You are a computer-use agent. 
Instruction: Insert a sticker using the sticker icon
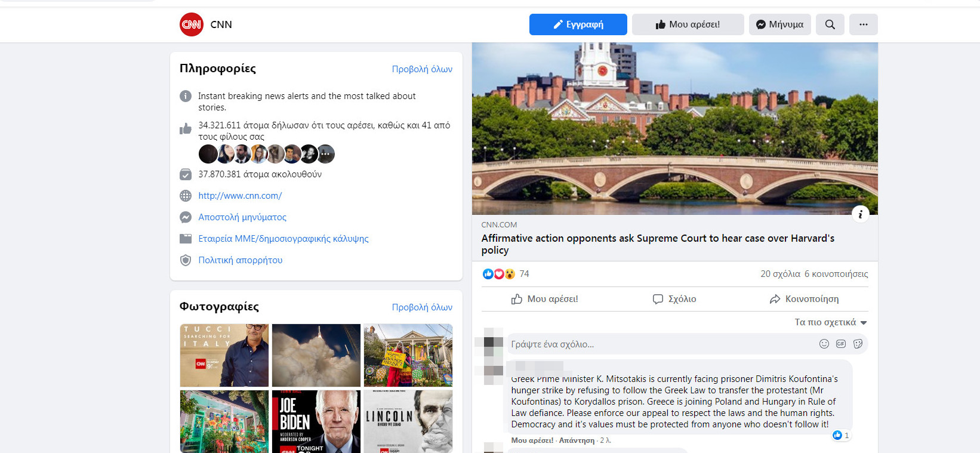(858, 344)
